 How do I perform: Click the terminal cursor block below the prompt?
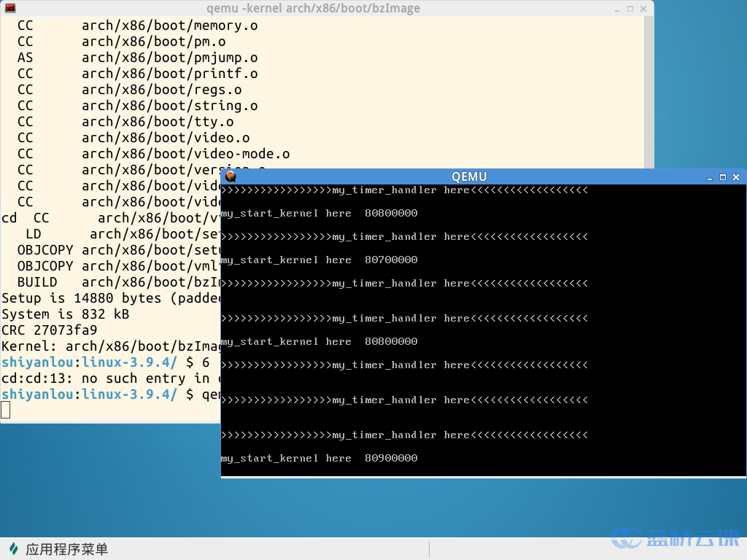6,410
